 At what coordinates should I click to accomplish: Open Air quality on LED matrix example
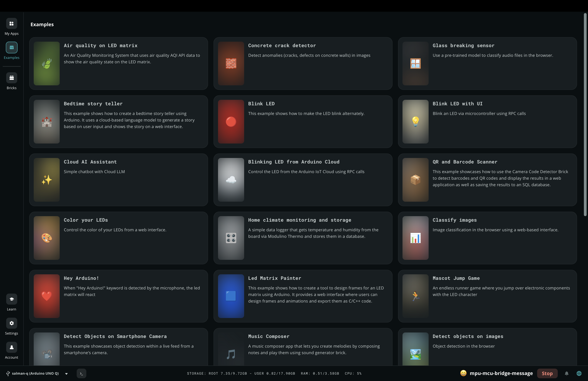(118, 63)
